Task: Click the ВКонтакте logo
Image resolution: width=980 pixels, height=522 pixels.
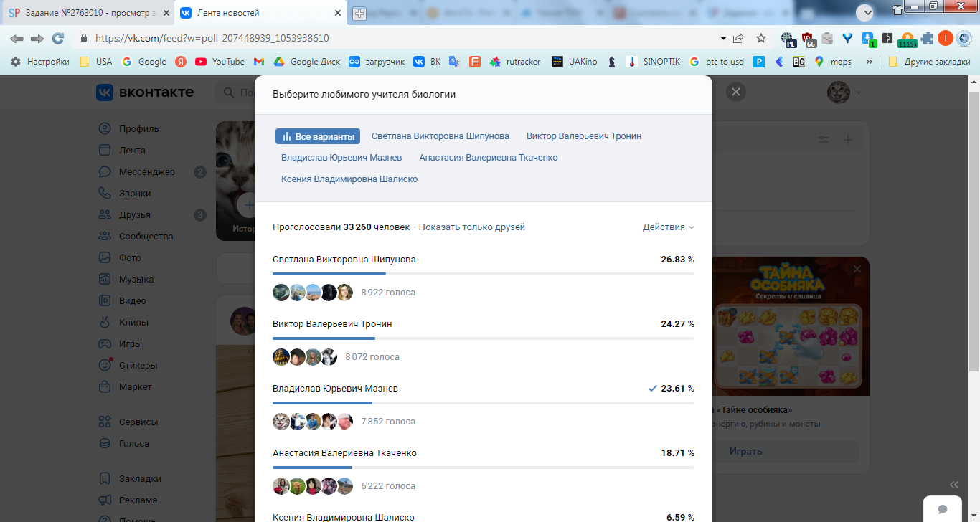Action: (x=145, y=92)
